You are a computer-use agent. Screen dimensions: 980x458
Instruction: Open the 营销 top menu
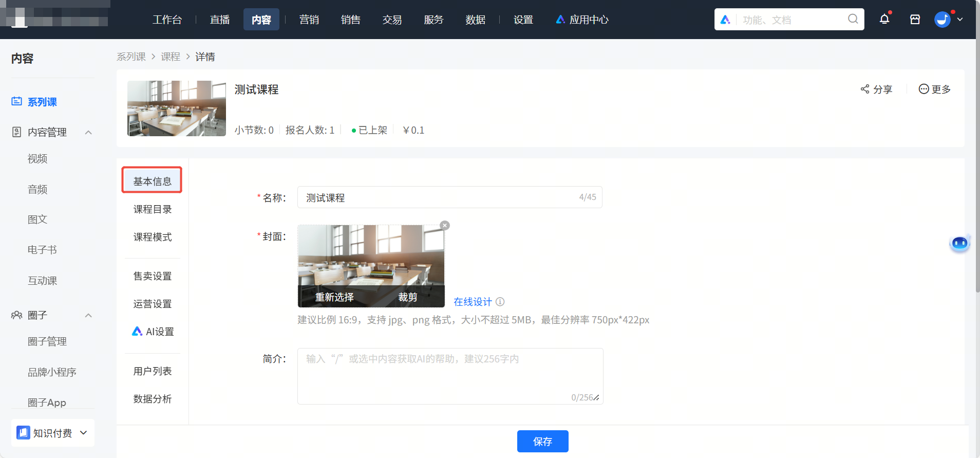pyautogui.click(x=309, y=20)
